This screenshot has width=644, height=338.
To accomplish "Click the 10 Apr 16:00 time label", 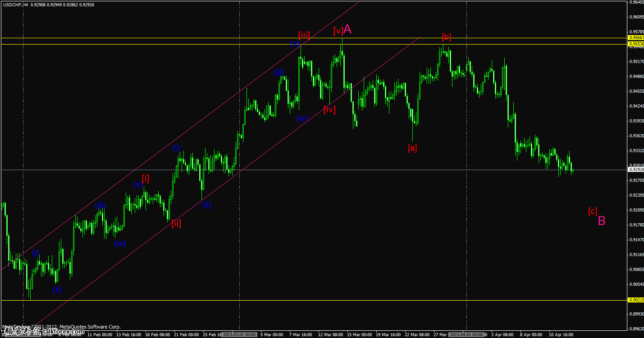I will click(561, 335).
